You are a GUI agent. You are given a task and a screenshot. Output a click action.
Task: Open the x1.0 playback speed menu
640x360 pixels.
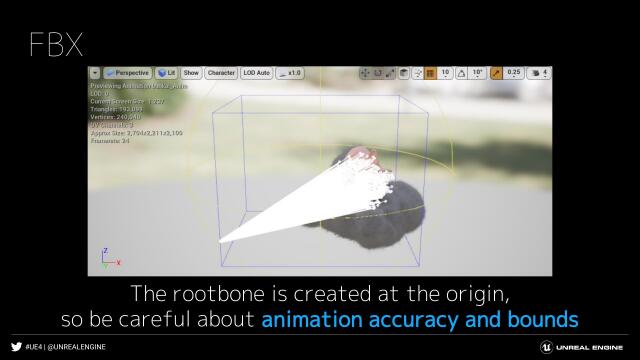click(290, 73)
